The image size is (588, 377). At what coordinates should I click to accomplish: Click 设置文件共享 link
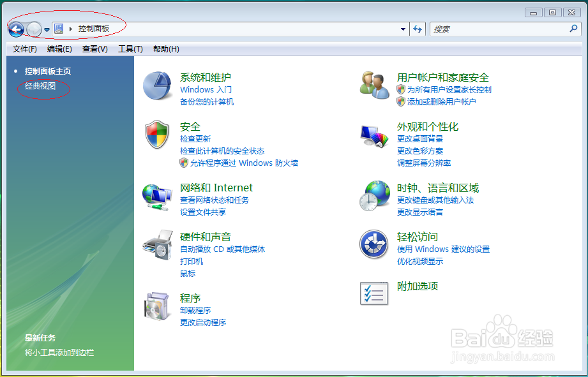pos(203,212)
